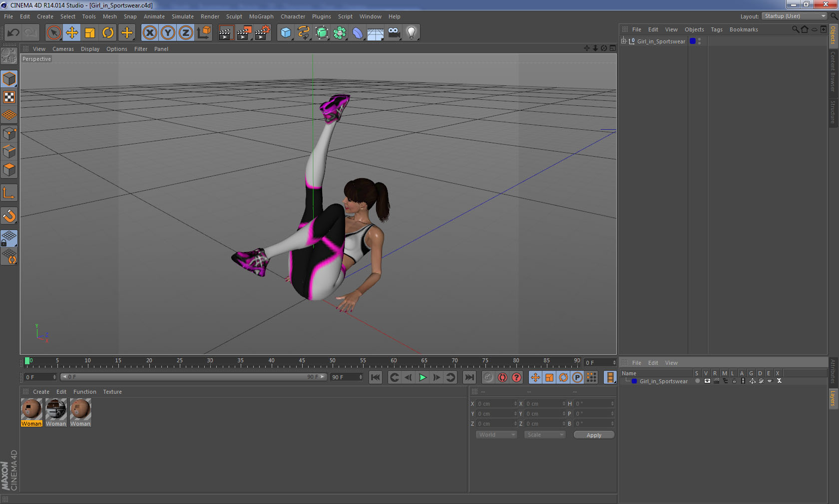Activate the Rotate tool
Viewport: 839px width, 504px height.
coord(108,33)
